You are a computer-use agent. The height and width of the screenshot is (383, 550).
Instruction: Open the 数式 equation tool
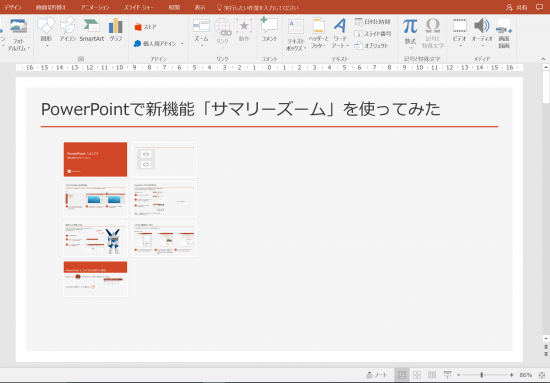[410, 32]
